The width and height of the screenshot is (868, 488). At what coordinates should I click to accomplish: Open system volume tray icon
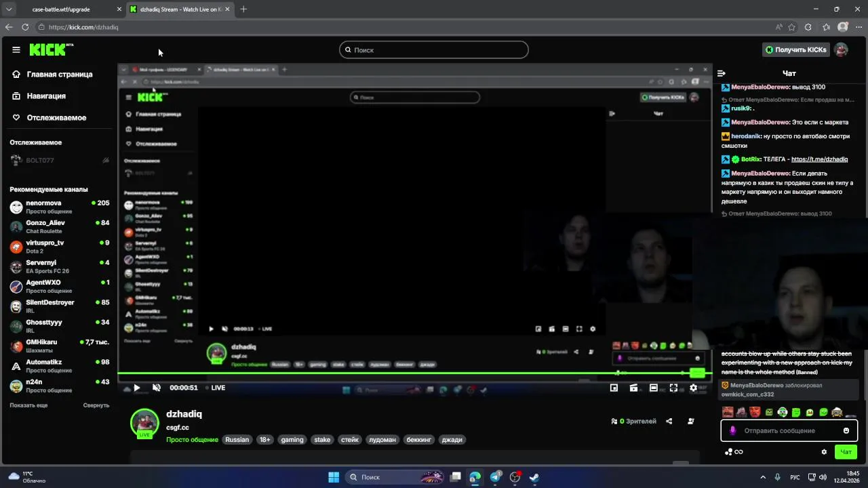coord(823,477)
